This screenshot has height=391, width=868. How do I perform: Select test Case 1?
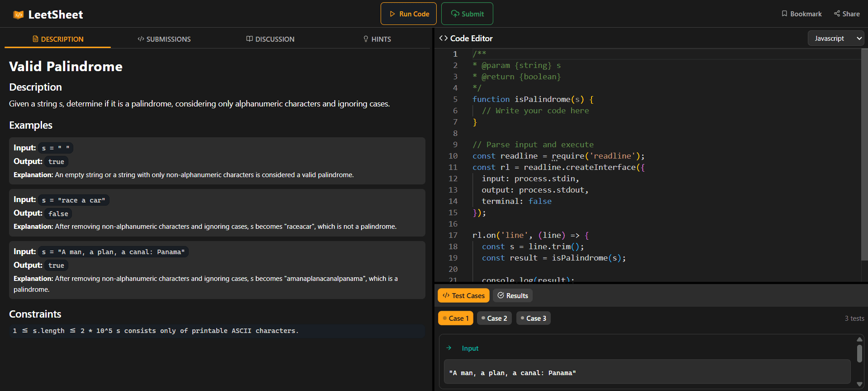click(456, 318)
